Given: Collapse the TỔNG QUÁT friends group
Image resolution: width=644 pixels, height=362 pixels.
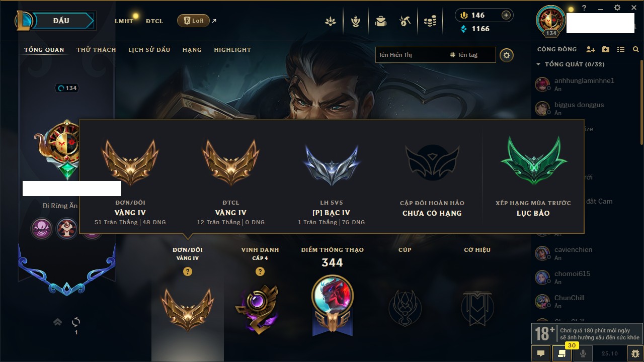Looking at the screenshot, I should (x=538, y=64).
